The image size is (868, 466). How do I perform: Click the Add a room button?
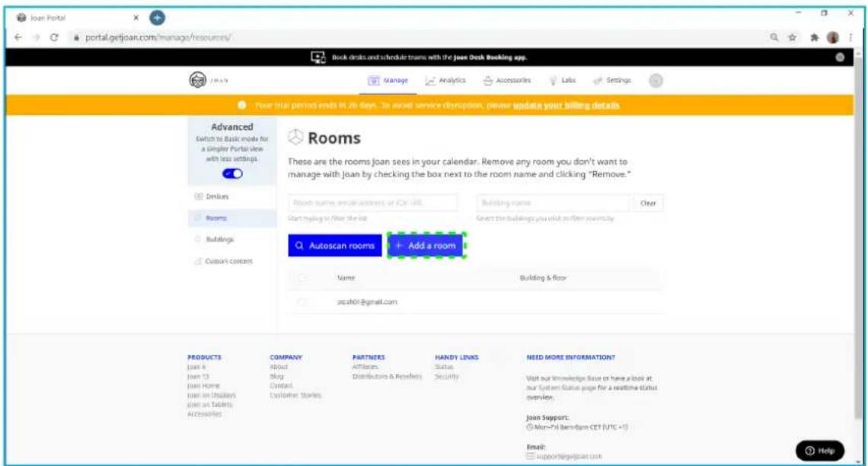[426, 246]
